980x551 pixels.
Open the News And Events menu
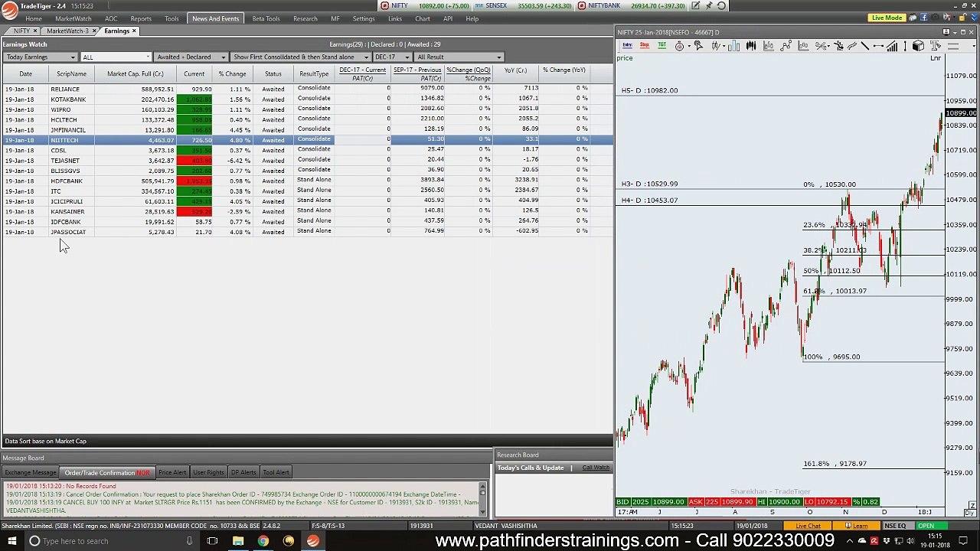coord(215,18)
